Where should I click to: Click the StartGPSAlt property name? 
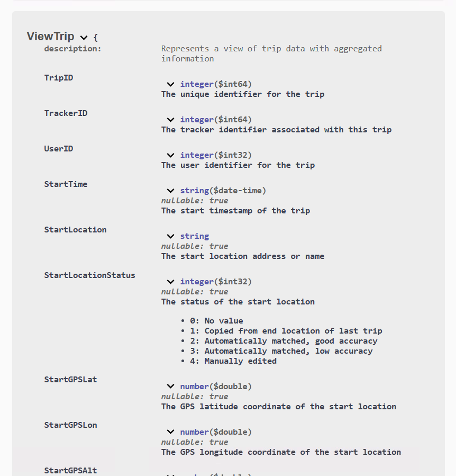click(71, 471)
